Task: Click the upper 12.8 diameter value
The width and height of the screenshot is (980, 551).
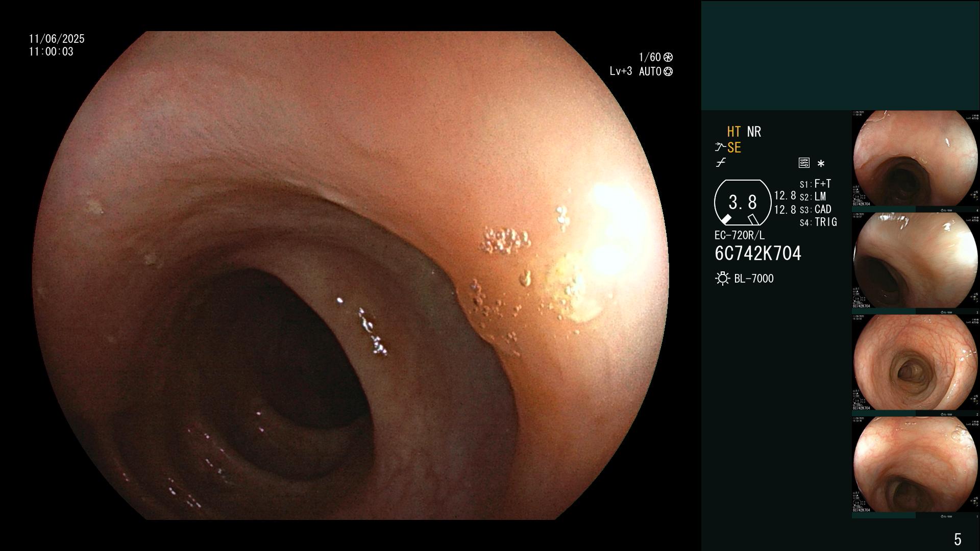Action: click(x=785, y=195)
